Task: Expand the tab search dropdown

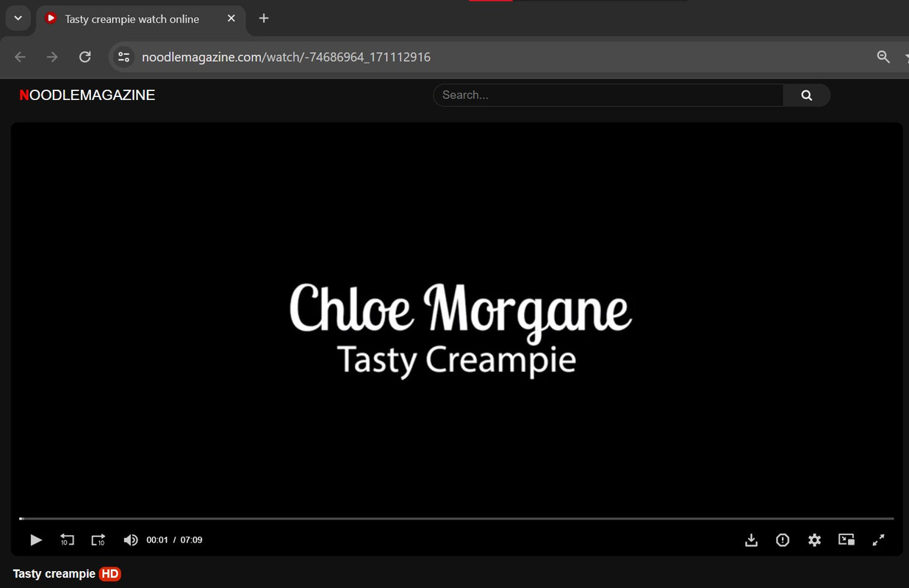Action: point(18,18)
